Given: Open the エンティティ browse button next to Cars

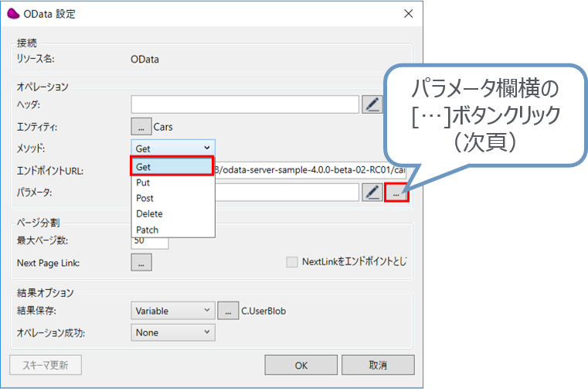Looking at the screenshot, I should coord(141,126).
